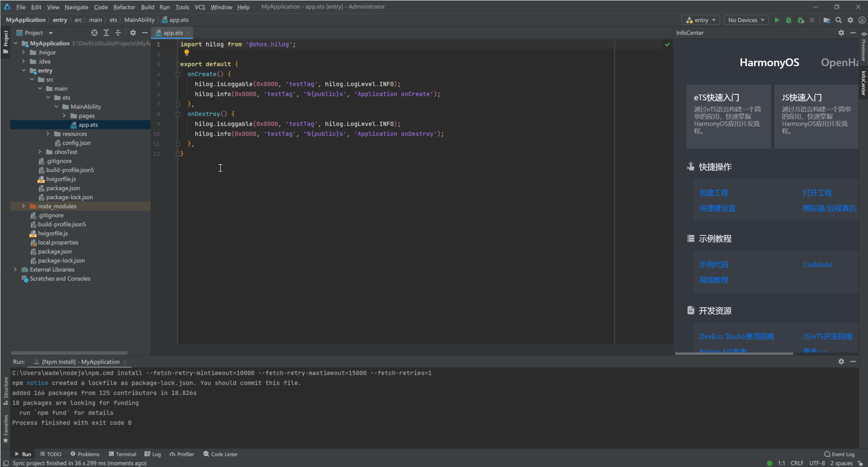
Task: Click the 打开工程 link
Action: point(817,193)
